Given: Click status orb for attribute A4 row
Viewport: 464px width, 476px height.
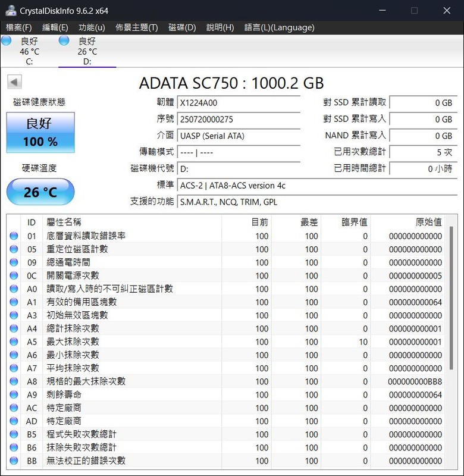Looking at the screenshot, I should 14,328.
